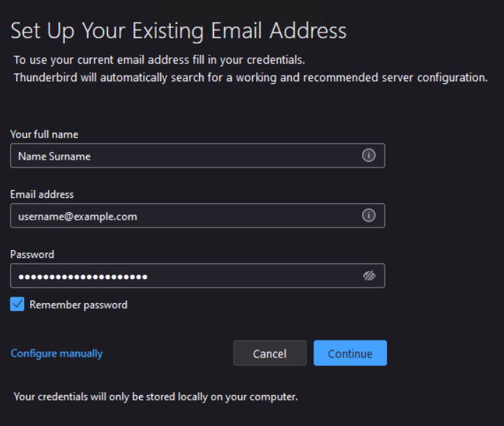Screen dimensions: 504x426
Task: Click the info icon in the full name field
Action: 368,156
